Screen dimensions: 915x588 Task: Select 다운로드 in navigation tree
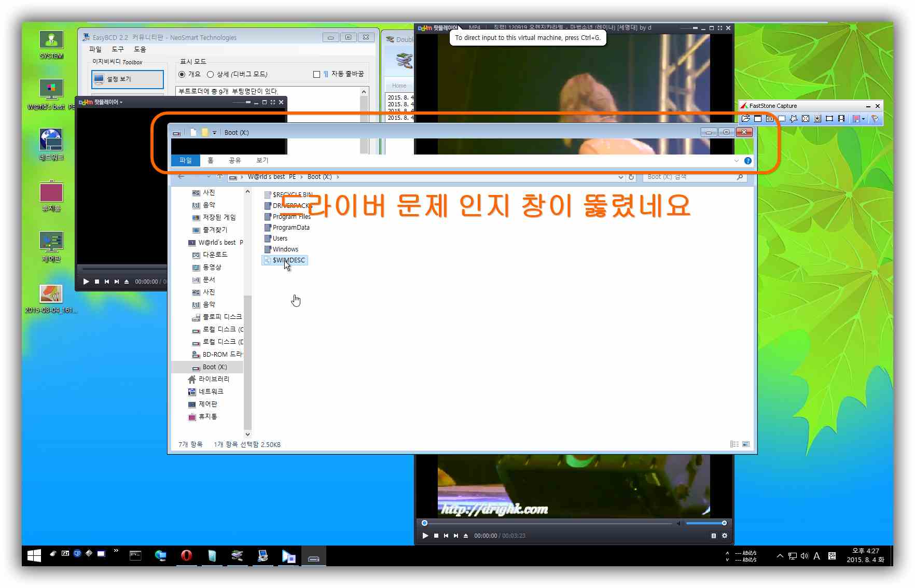click(x=210, y=255)
